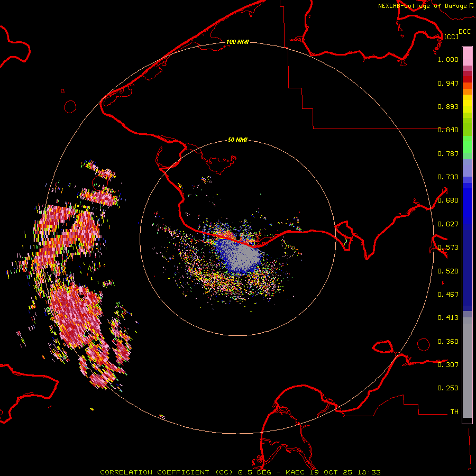The image size is (476, 476).
Task: Click the 0.413 color scale value
Action: coord(448,318)
